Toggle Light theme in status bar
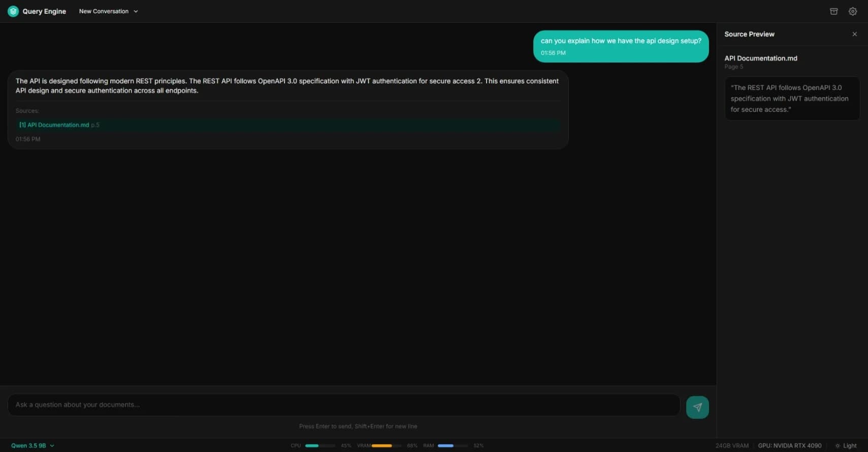Image resolution: width=868 pixels, height=452 pixels. coord(846,445)
